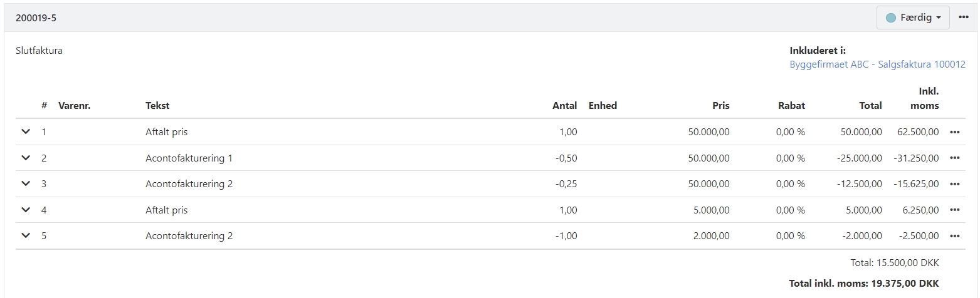Expand row 3 Acontofakturering 2 chevron
The height and width of the screenshot is (298, 980).
coord(26,184)
